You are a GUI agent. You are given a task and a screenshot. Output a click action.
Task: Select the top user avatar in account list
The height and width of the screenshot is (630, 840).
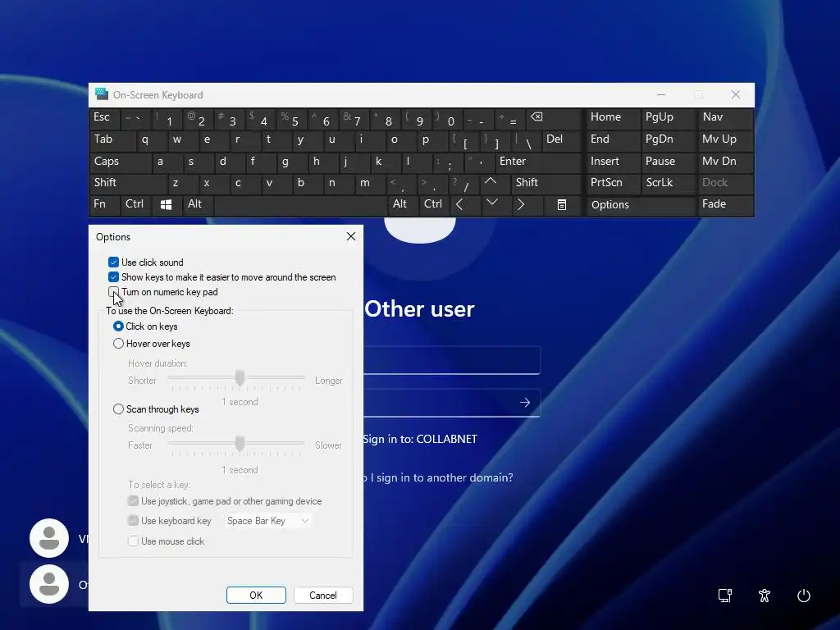tap(49, 538)
